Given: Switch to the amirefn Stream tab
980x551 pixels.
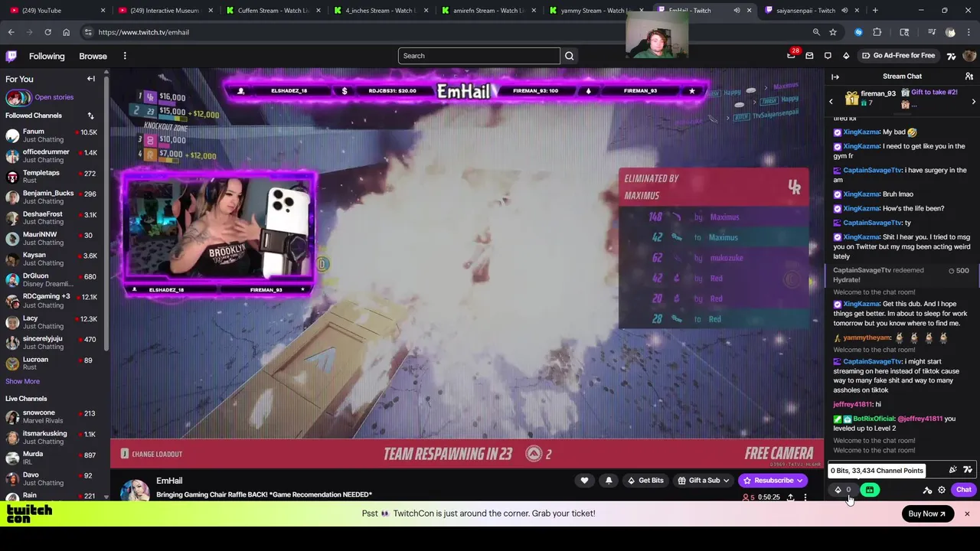Looking at the screenshot, I should pyautogui.click(x=488, y=11).
